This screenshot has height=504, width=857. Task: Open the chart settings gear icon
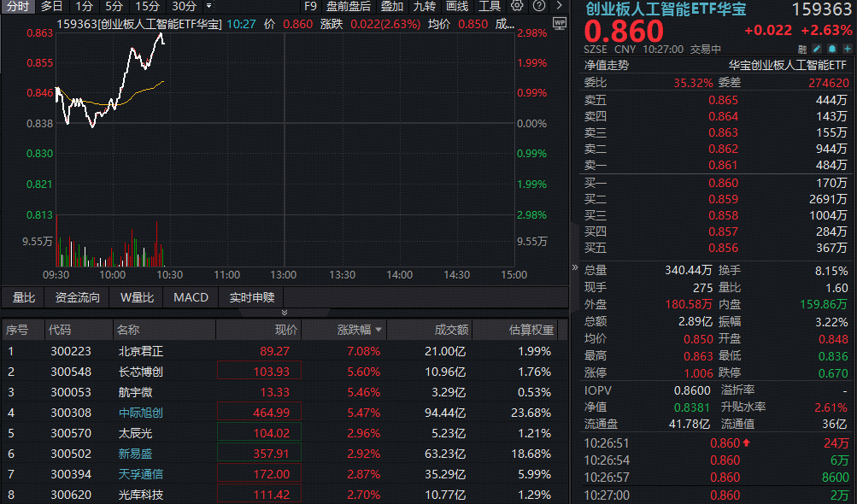(517, 7)
